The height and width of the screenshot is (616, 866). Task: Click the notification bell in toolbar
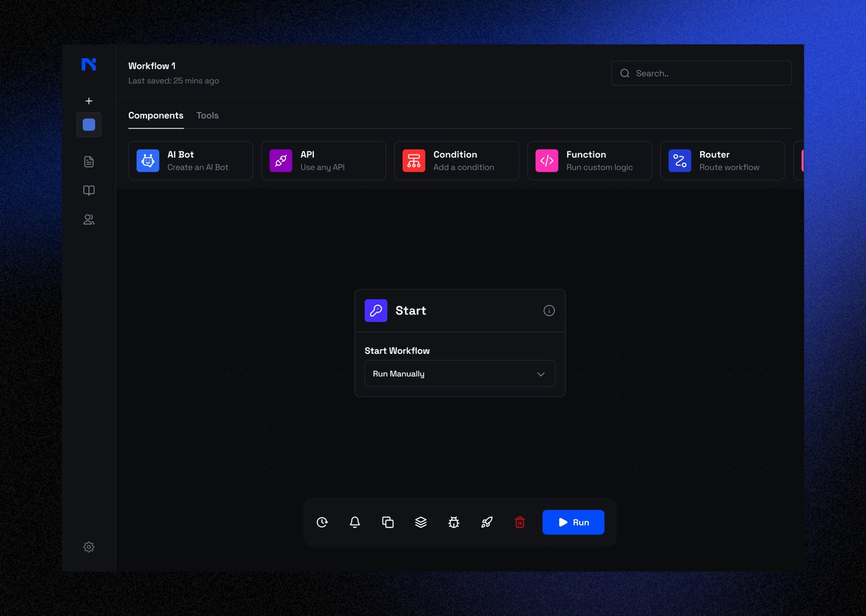tap(355, 522)
